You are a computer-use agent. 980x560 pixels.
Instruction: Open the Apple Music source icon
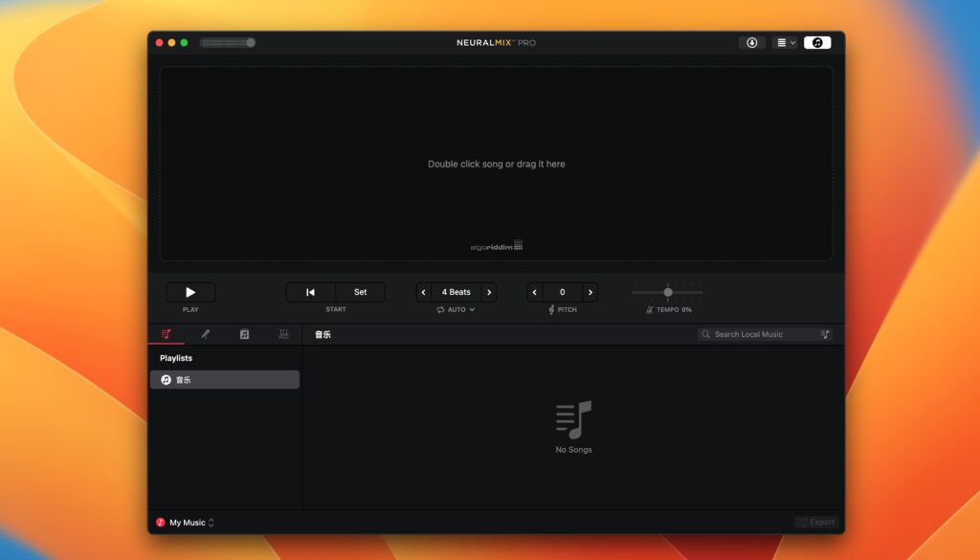[x=818, y=42]
